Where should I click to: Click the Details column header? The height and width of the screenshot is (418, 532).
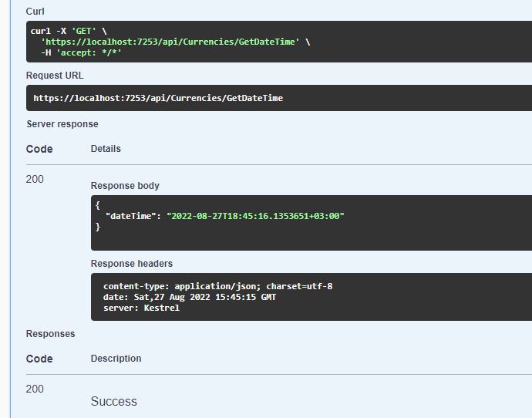coord(106,149)
